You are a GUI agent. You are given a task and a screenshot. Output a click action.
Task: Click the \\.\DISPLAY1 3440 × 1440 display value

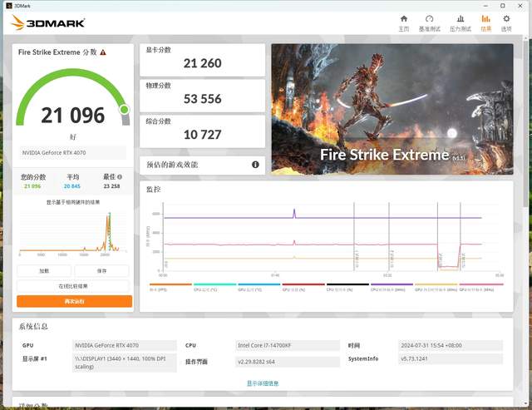click(124, 363)
